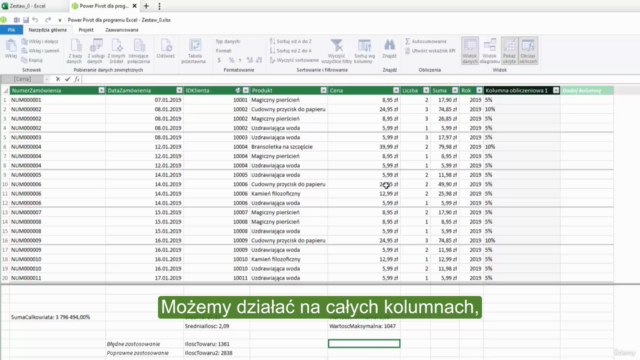The width and height of the screenshot is (640, 360).
Task: Sortuj od A do Z
Action: [x=291, y=41]
